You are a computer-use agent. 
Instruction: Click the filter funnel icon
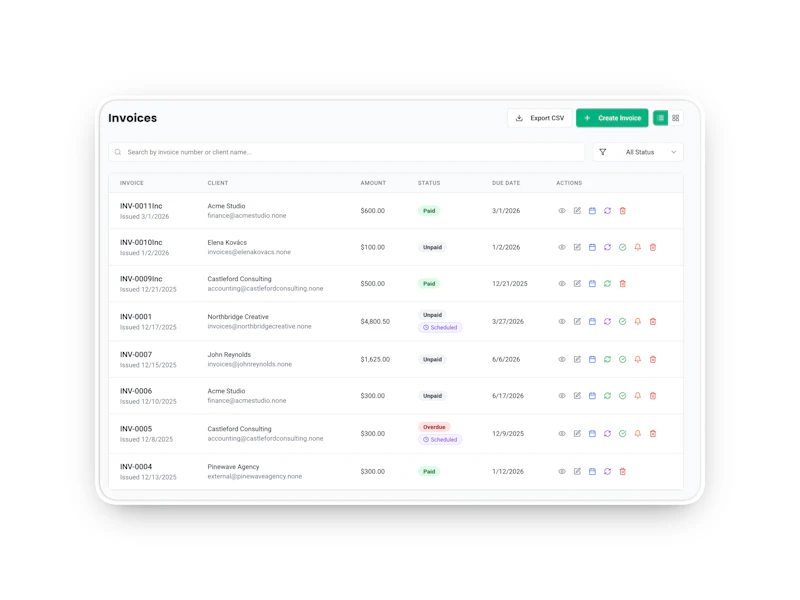click(x=603, y=152)
